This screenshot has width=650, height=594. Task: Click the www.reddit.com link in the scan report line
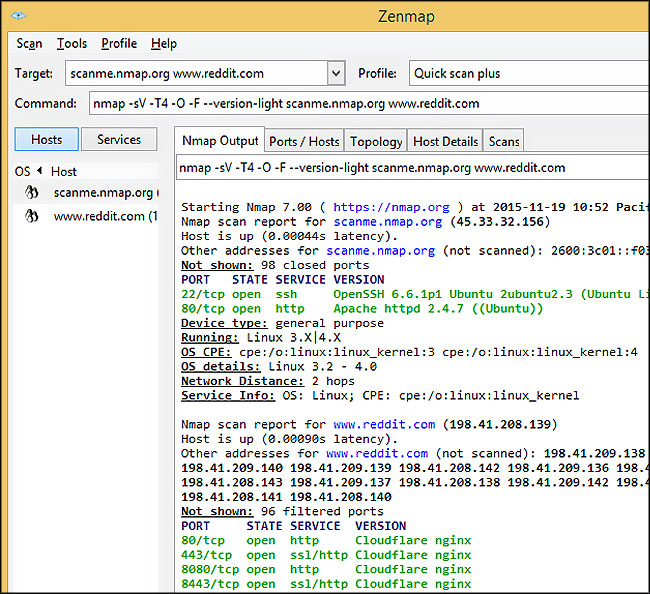(384, 424)
